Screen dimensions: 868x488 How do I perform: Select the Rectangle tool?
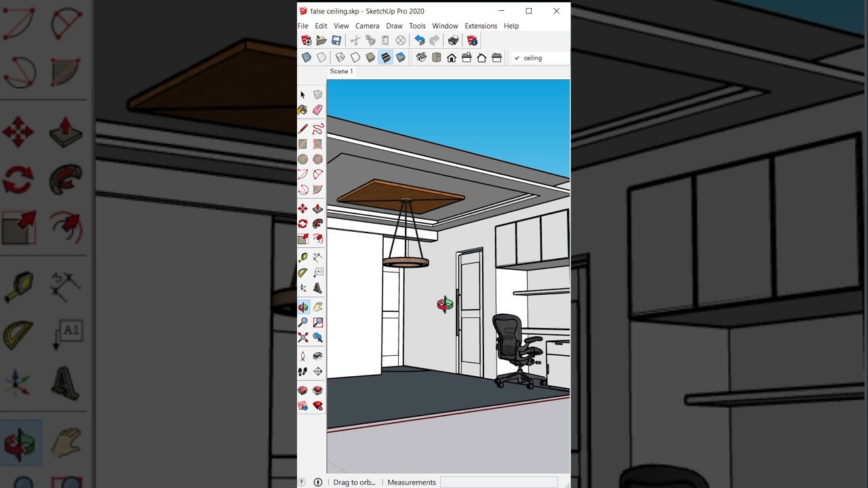[x=302, y=144]
